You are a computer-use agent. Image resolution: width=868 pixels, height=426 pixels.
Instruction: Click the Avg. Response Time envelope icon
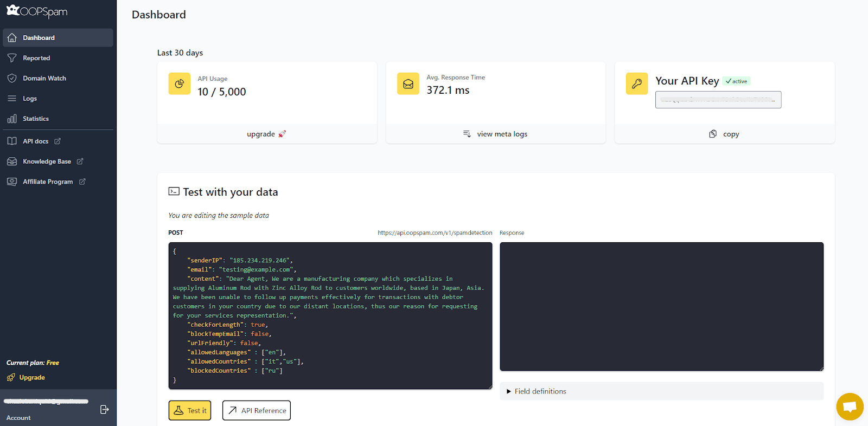coord(408,84)
